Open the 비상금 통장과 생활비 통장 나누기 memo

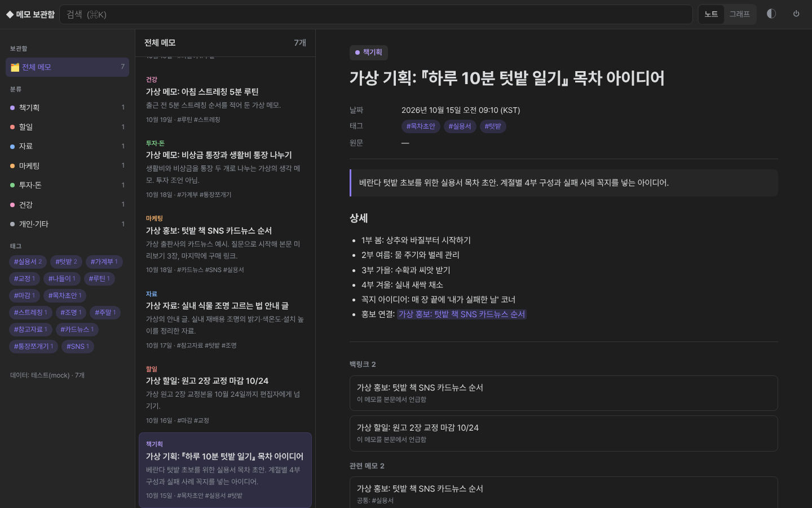(225, 168)
